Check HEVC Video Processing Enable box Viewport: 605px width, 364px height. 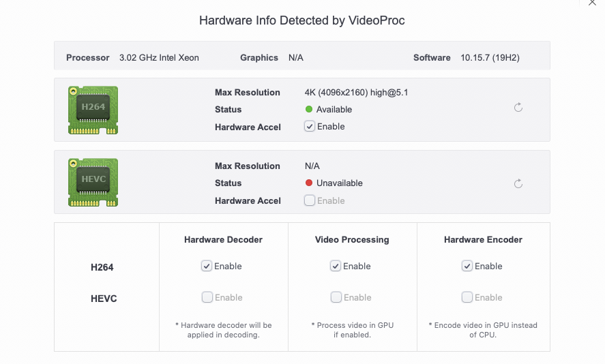point(336,297)
